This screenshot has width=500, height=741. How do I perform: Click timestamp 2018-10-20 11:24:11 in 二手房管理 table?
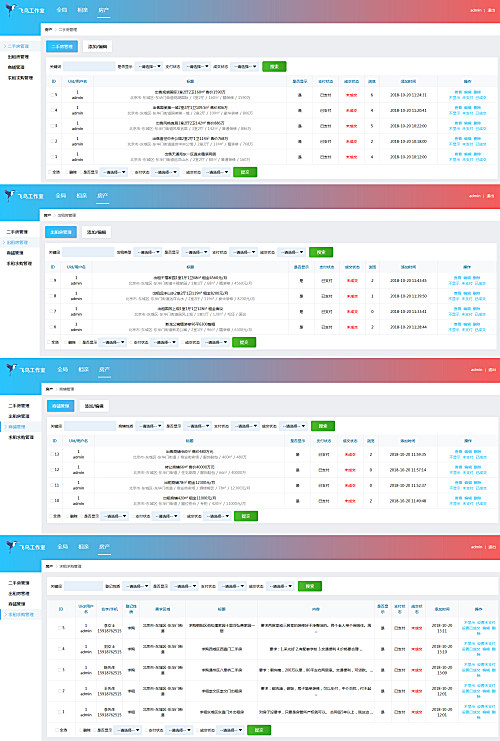click(408, 95)
